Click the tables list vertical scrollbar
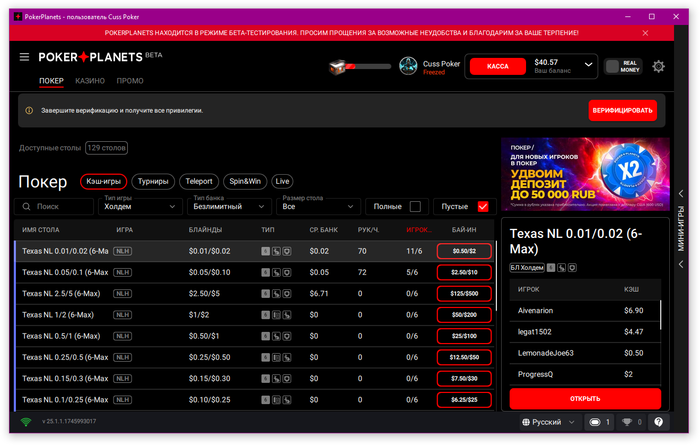 click(496, 277)
